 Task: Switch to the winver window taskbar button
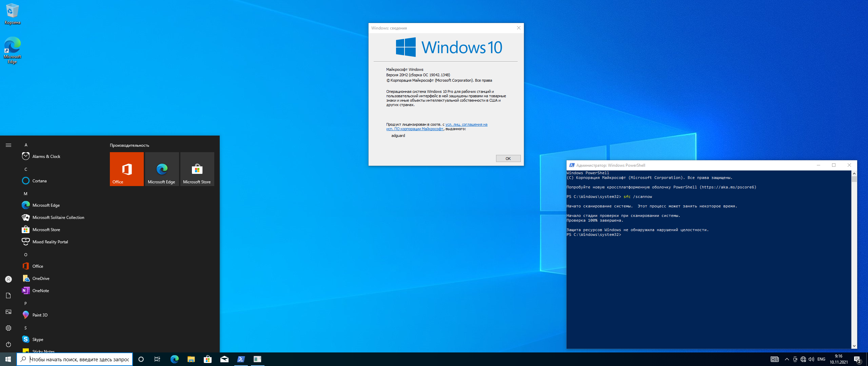click(257, 359)
